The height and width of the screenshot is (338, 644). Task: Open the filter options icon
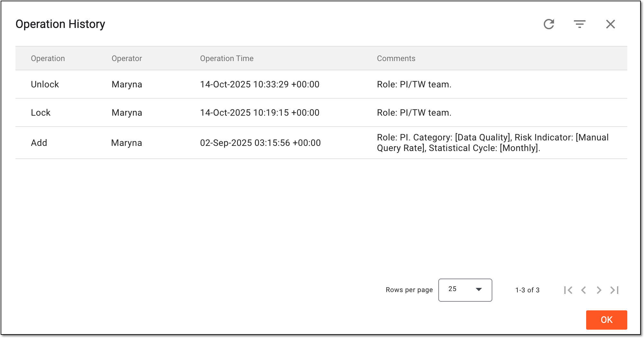(580, 24)
